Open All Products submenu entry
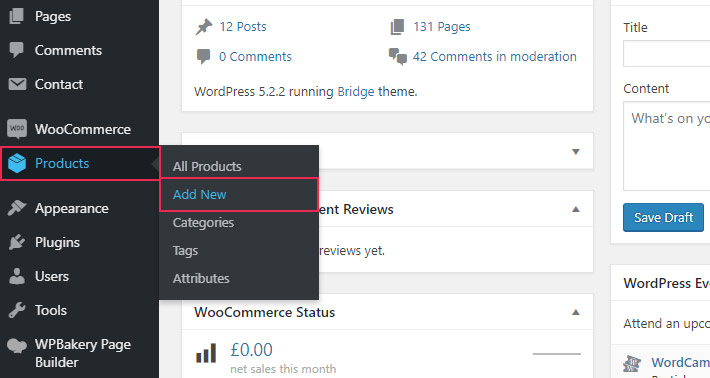Image resolution: width=710 pixels, height=378 pixels. [207, 167]
